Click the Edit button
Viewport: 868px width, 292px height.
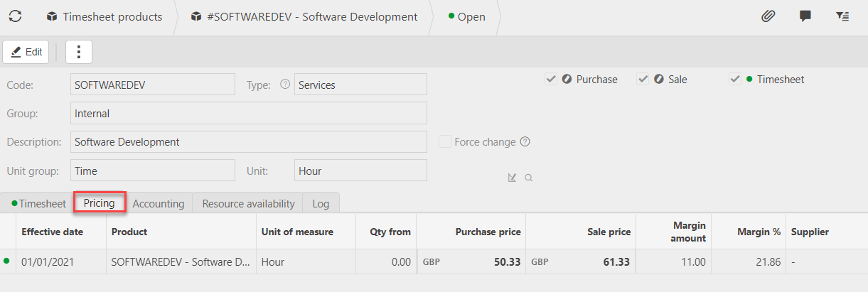point(26,52)
